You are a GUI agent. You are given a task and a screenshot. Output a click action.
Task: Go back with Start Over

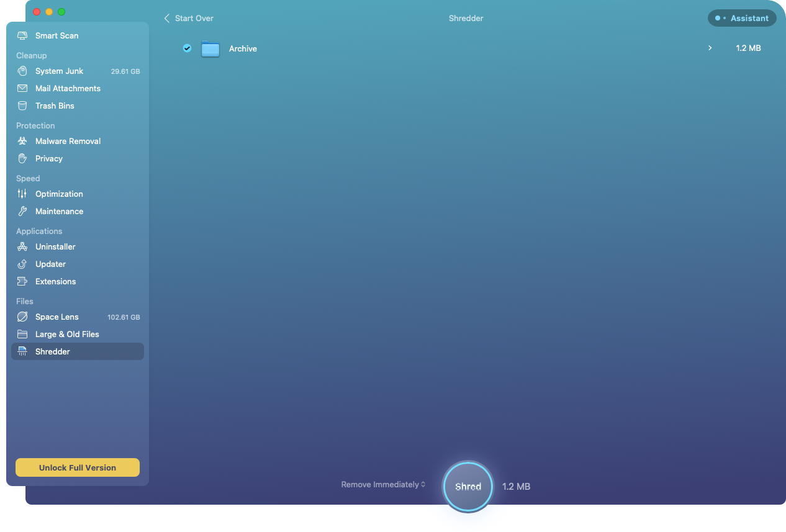coord(188,18)
